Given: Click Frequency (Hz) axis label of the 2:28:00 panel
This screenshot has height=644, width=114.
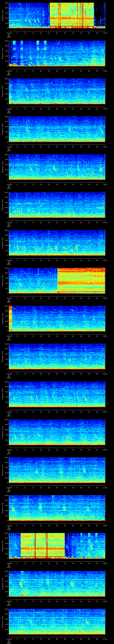Looking at the screenshot, I should click(x=3, y=546).
